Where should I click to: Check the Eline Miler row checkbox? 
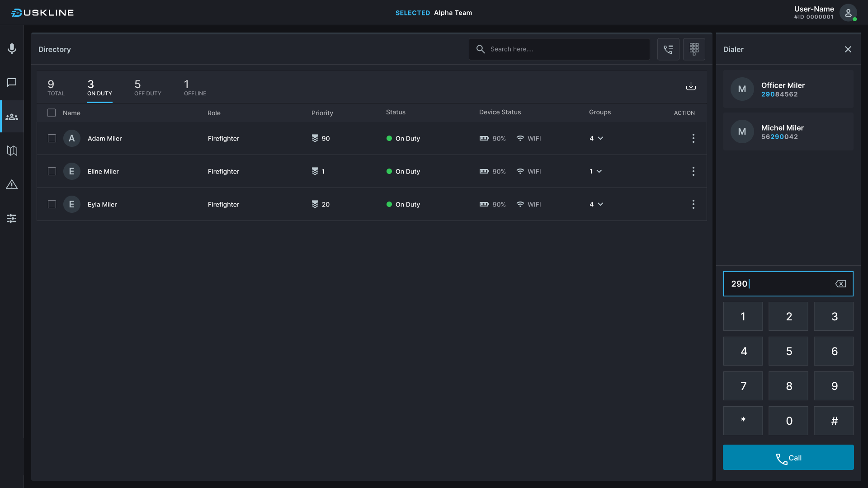coord(52,171)
